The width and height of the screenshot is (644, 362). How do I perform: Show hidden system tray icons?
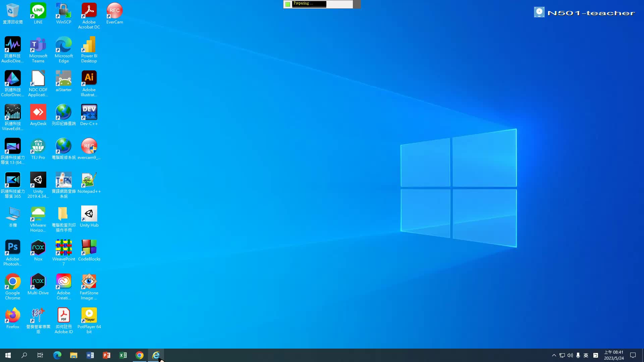coord(554,355)
